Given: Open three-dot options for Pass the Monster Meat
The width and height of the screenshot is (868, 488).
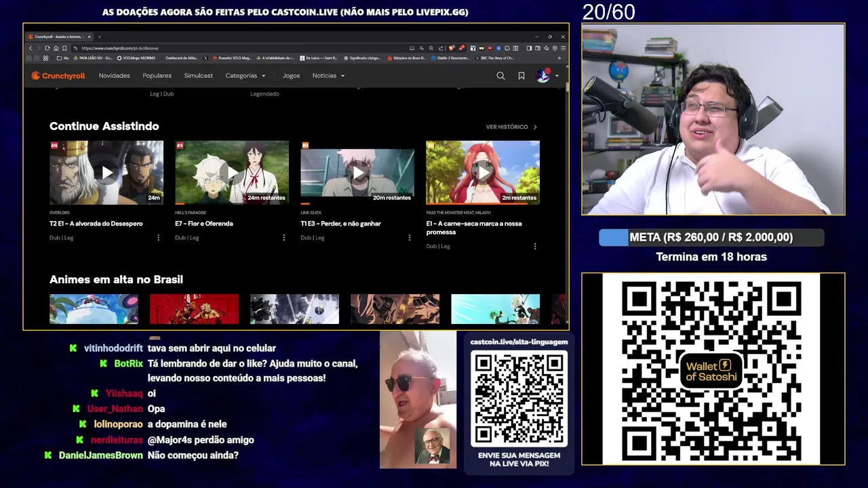Looking at the screenshot, I should tap(535, 247).
